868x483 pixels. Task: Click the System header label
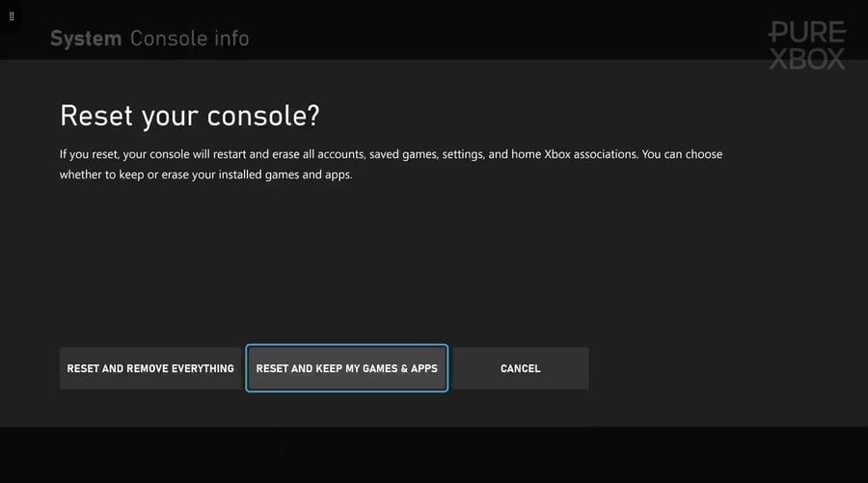(x=86, y=39)
